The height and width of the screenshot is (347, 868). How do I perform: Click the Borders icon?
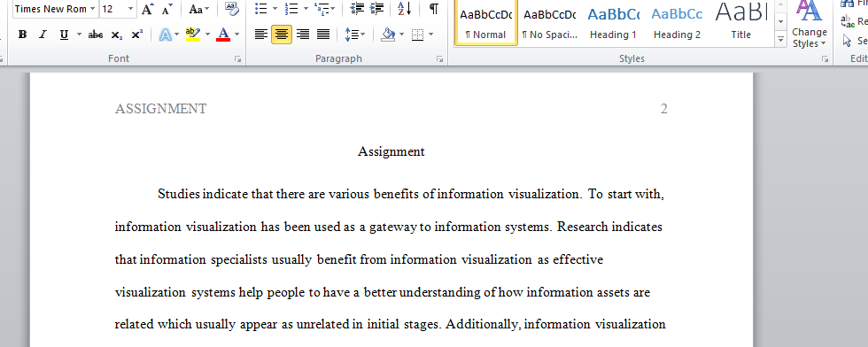(x=418, y=35)
